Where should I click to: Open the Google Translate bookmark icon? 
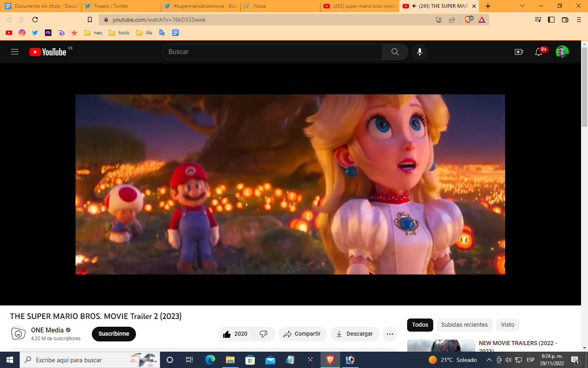point(162,33)
